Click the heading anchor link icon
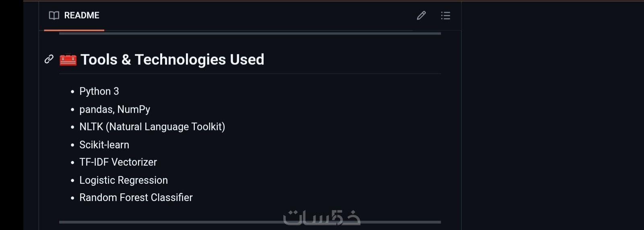This screenshot has width=644, height=230. [x=49, y=60]
